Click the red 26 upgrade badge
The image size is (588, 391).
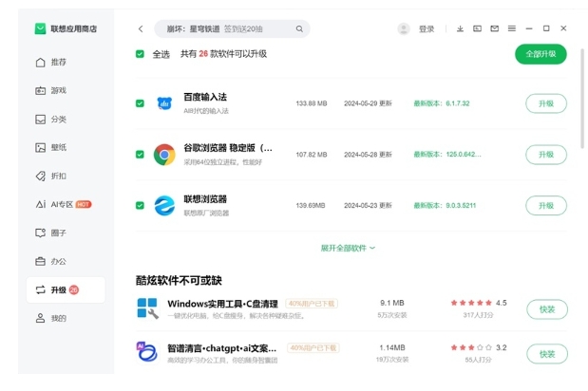pos(74,289)
